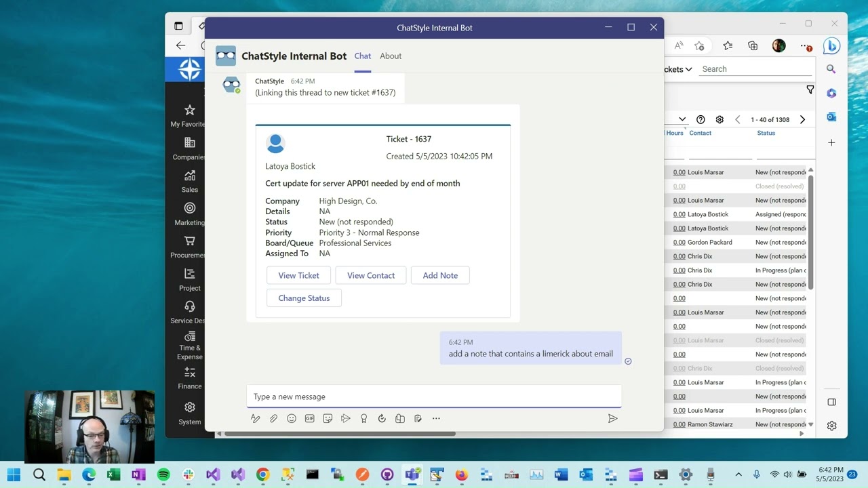The width and height of the screenshot is (868, 488).
Task: Open the 6:42 PM clock and date
Action: (x=830, y=474)
